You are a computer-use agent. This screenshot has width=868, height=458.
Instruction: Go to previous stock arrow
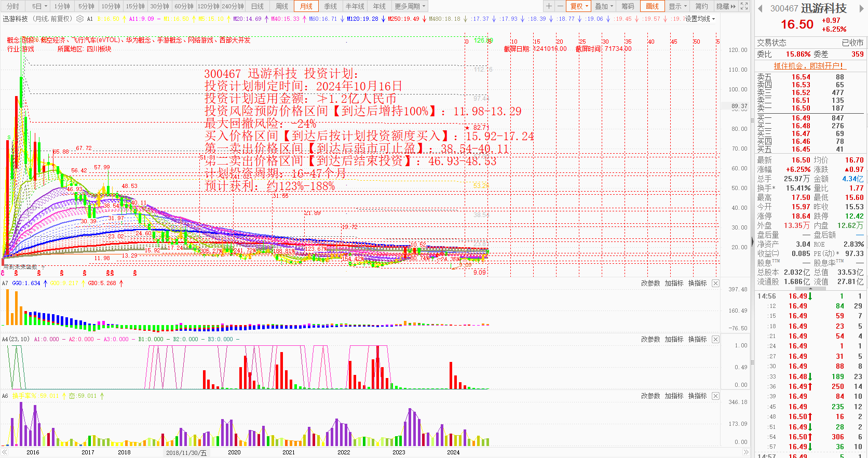(760, 8)
